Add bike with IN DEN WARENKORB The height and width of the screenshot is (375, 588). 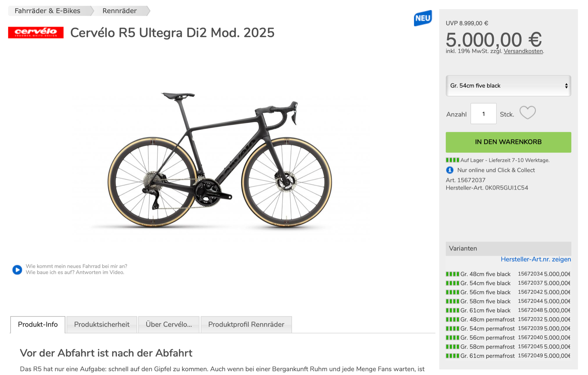click(x=508, y=142)
